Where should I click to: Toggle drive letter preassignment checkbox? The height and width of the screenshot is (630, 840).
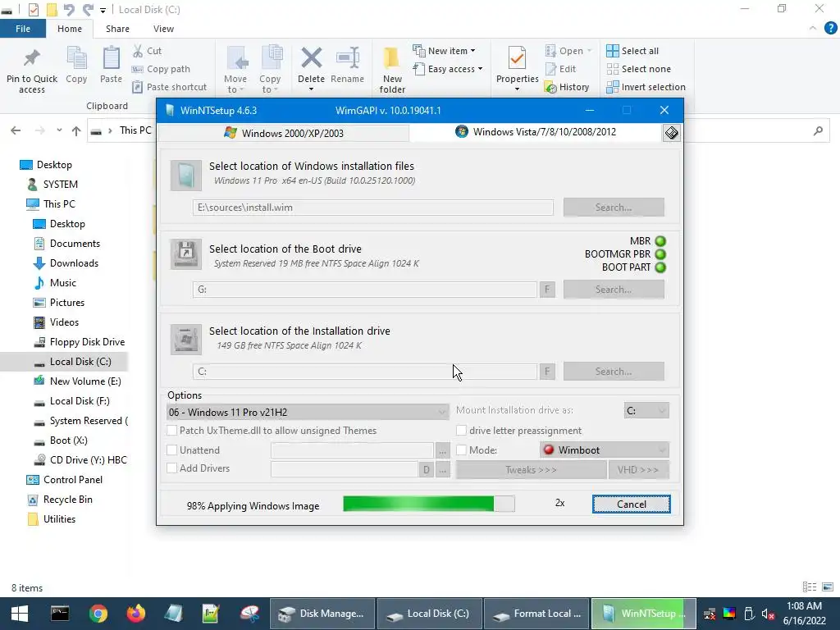coord(461,431)
